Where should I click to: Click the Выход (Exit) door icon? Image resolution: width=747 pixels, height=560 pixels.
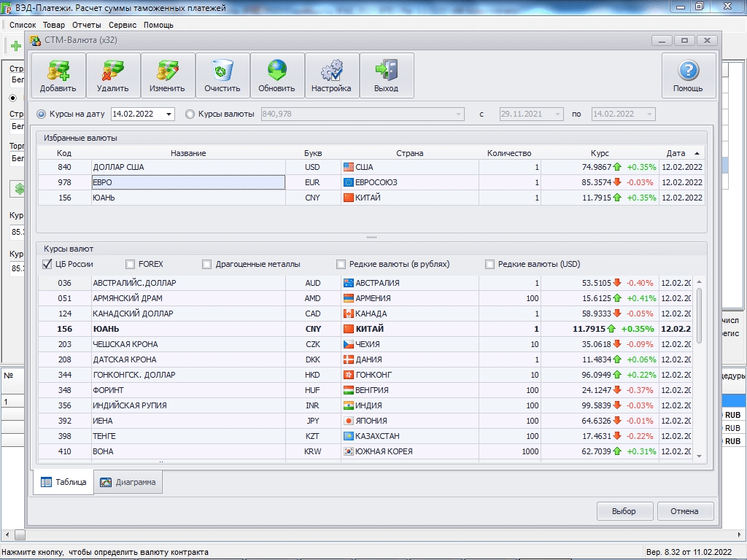[387, 71]
